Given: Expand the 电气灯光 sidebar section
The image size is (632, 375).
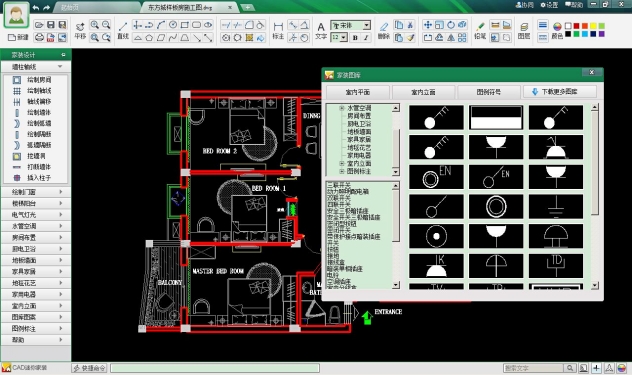Looking at the screenshot, I should click(x=36, y=215).
